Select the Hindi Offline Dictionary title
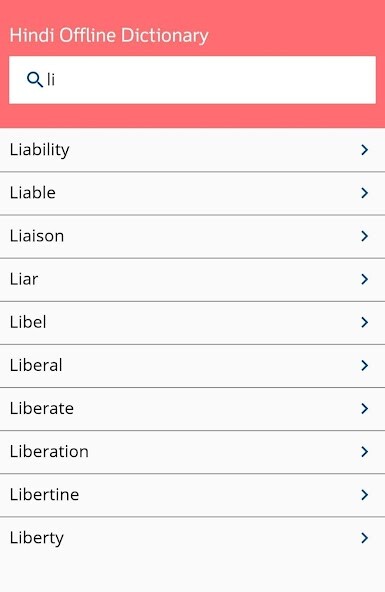 click(109, 35)
